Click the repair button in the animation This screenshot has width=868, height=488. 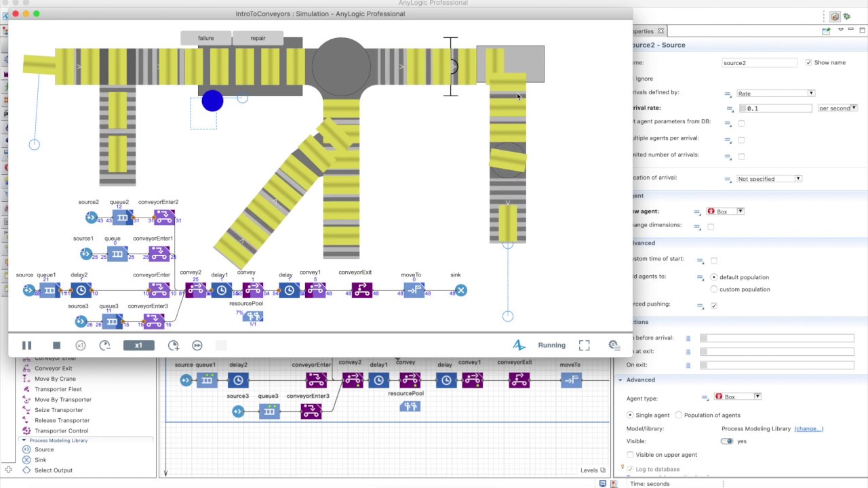point(258,39)
